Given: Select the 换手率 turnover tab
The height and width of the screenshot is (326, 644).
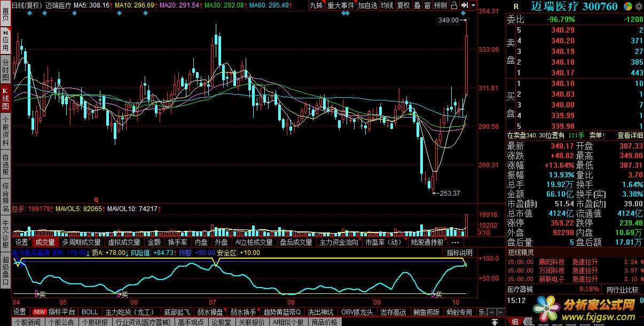Looking at the screenshot, I should [178, 242].
